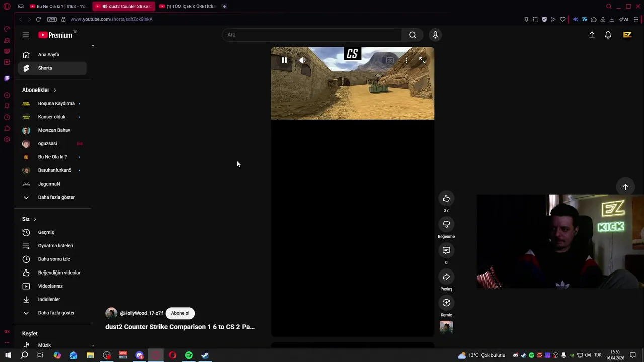
Task: Expand the Siz section chevron
Action: 35,219
